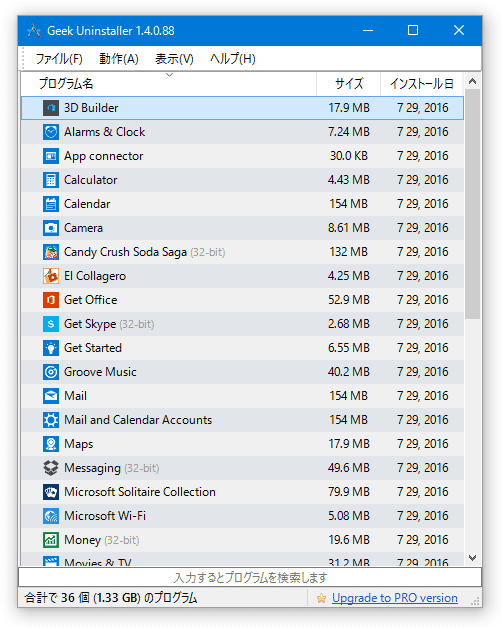This screenshot has height=629, width=502.
Task: Select Mail and Calendar Accounts entry
Action: pos(138,420)
